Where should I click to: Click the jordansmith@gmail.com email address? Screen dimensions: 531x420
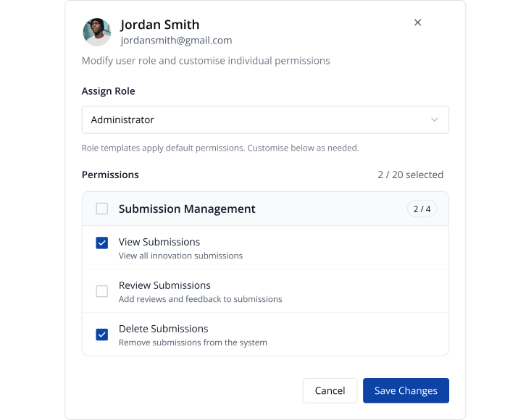click(x=176, y=41)
